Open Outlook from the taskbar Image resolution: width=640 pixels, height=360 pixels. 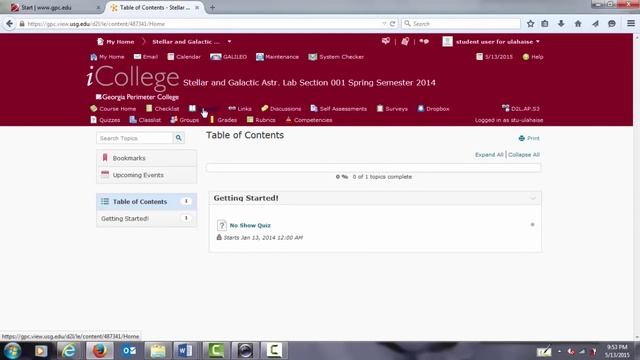[x=129, y=351]
